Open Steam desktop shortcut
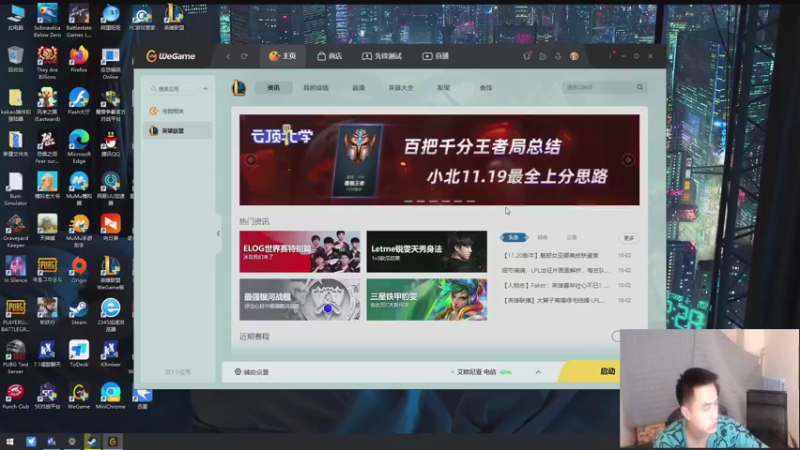Viewport: 800px width, 450px height. (79, 311)
